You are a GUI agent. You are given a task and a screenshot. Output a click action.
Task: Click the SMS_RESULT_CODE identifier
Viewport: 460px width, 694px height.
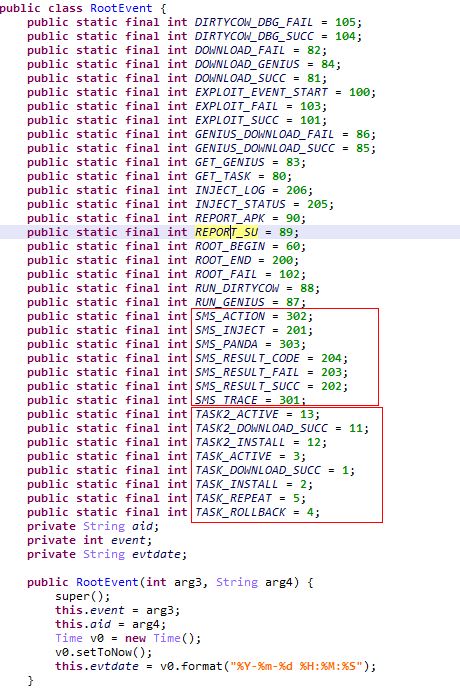247,359
